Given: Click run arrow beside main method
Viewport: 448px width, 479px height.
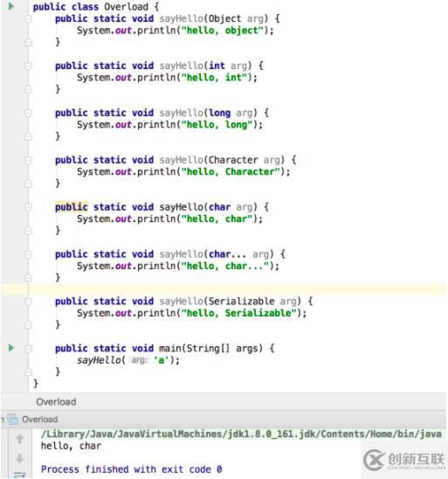Looking at the screenshot, I should (11, 348).
